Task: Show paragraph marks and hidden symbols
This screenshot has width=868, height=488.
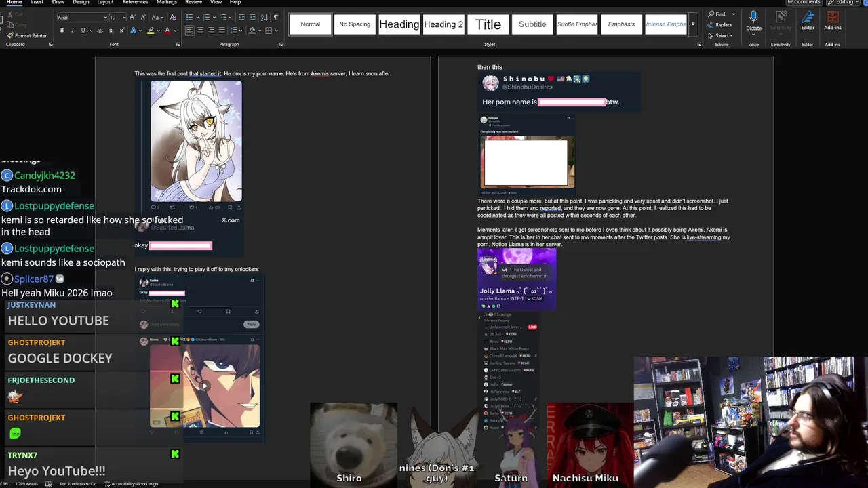Action: [x=276, y=17]
